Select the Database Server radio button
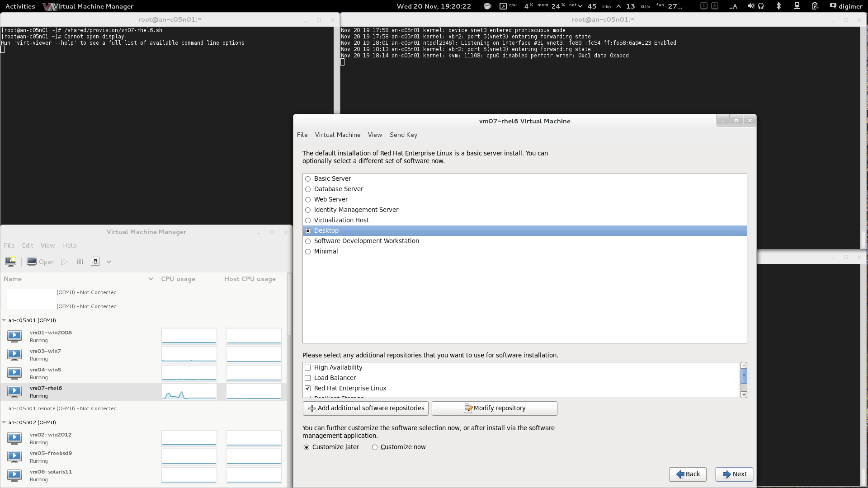 pyautogui.click(x=308, y=189)
